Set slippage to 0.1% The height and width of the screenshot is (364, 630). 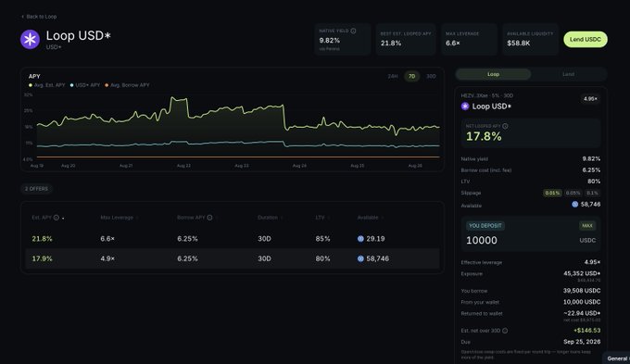pos(592,193)
